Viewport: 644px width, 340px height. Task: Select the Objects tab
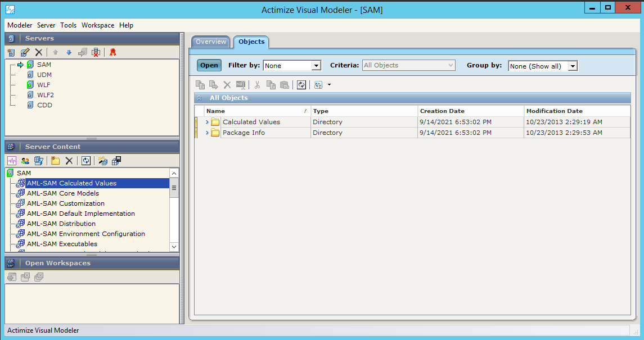[x=251, y=42]
